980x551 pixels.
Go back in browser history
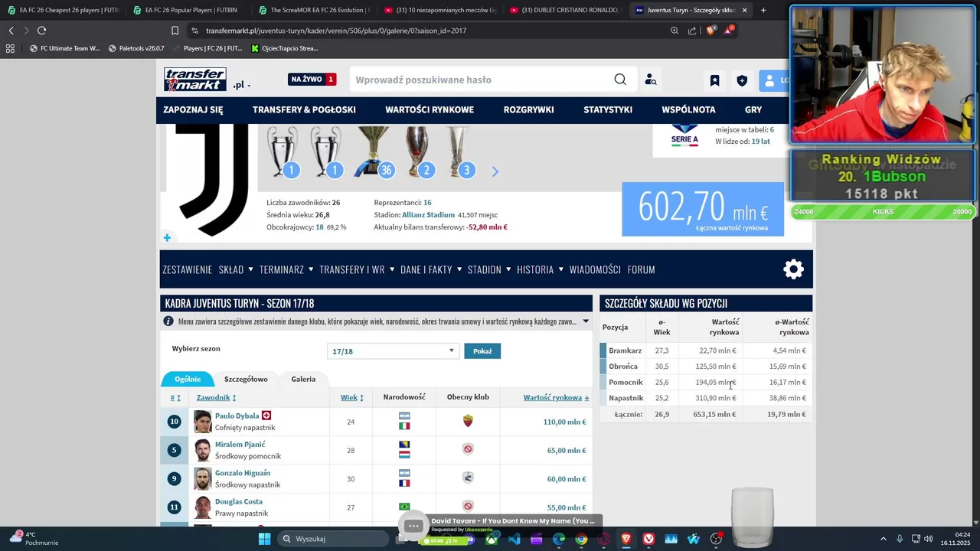tap(11, 31)
